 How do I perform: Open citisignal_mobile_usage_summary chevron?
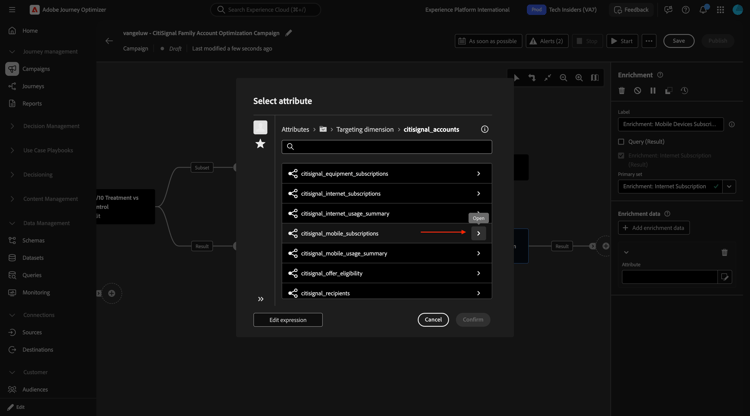pyautogui.click(x=478, y=253)
